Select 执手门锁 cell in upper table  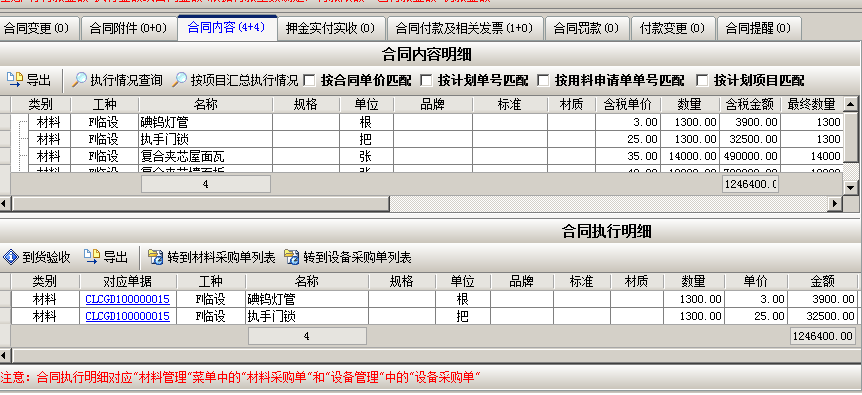(206, 139)
